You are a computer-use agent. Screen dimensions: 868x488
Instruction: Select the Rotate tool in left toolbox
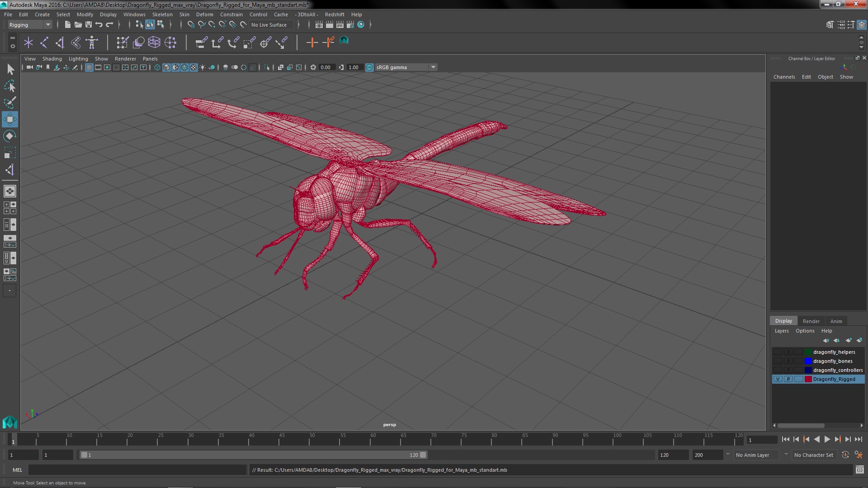[9, 136]
